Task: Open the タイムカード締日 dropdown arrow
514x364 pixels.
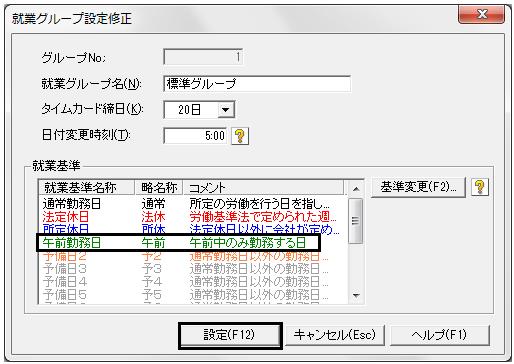Action: (x=226, y=110)
